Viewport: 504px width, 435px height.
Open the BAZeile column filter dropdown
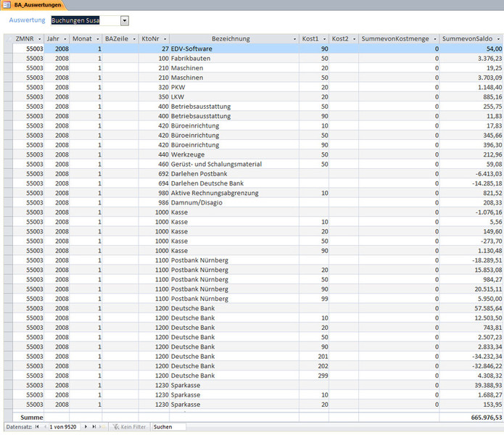(134, 39)
